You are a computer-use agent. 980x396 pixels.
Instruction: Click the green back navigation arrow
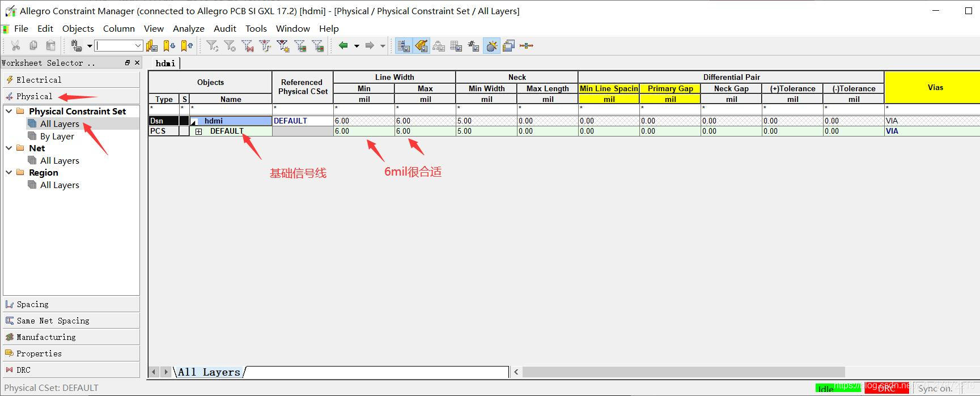pyautogui.click(x=343, y=46)
